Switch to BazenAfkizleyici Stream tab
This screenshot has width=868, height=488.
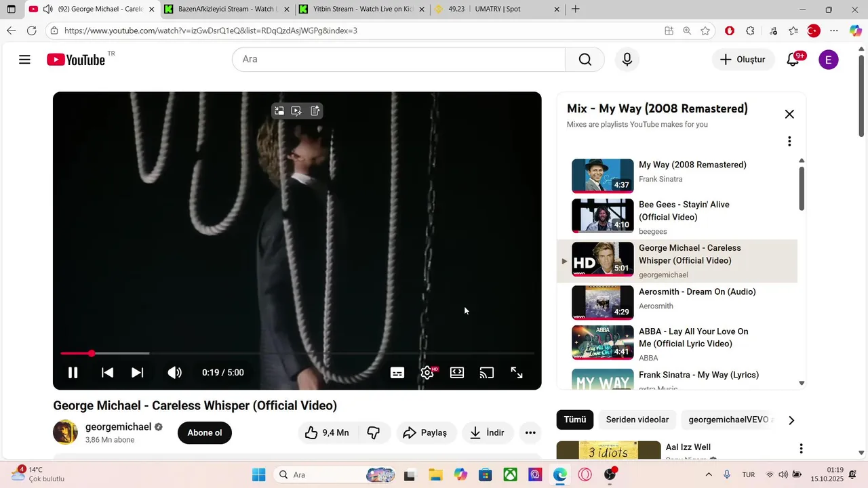tap(226, 9)
